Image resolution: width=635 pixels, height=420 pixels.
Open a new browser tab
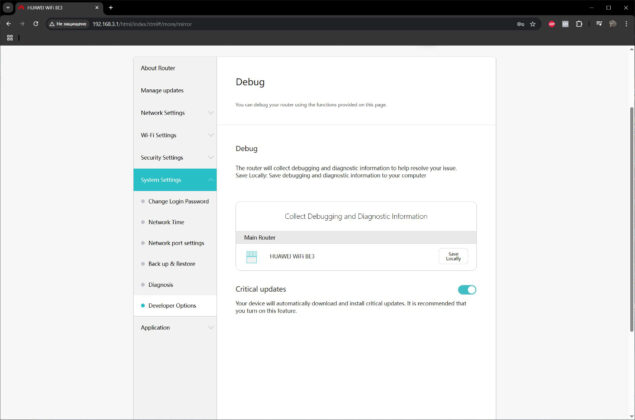click(x=111, y=7)
